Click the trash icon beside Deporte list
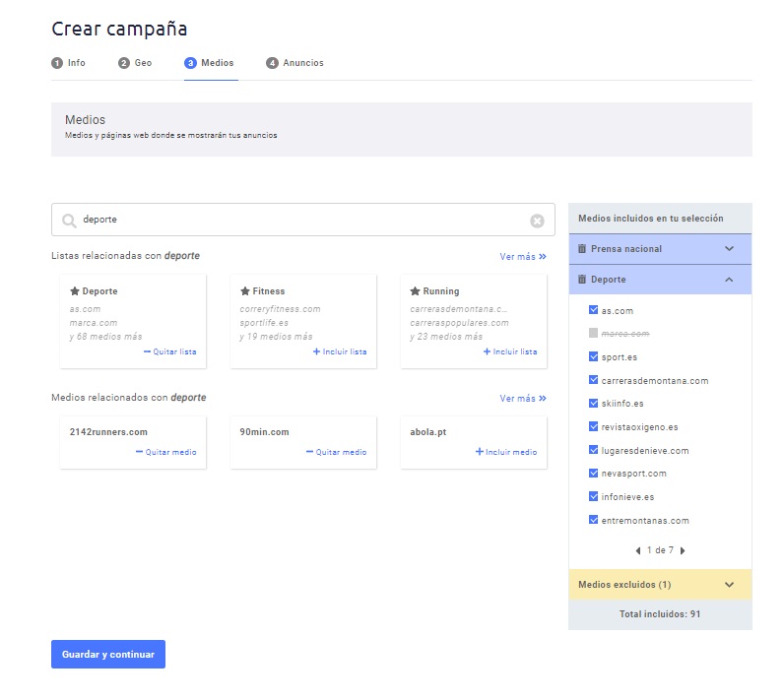This screenshot has height=700, width=784. [x=582, y=280]
